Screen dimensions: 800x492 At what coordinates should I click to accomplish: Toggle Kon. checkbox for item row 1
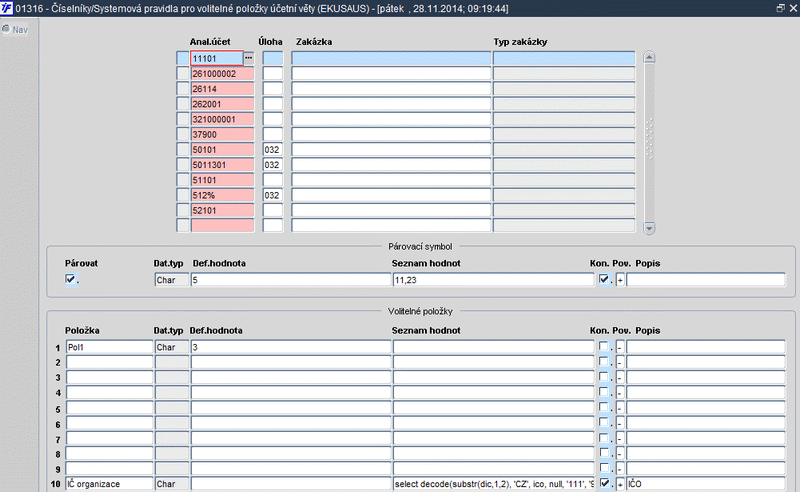click(604, 347)
